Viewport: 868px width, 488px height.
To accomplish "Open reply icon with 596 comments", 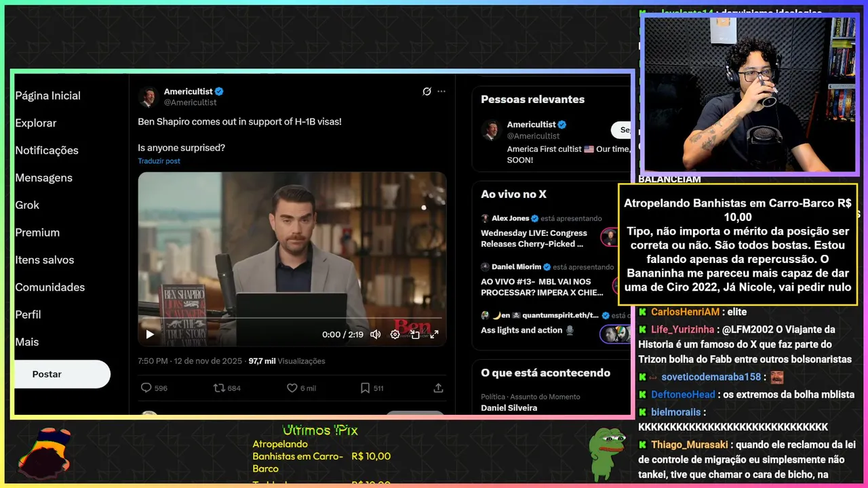I will coord(153,388).
